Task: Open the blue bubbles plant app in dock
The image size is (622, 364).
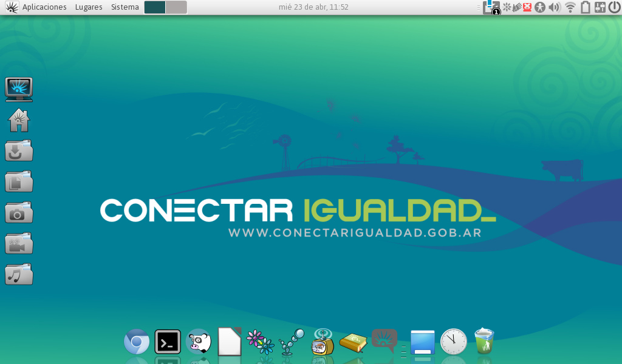Action: (292, 342)
